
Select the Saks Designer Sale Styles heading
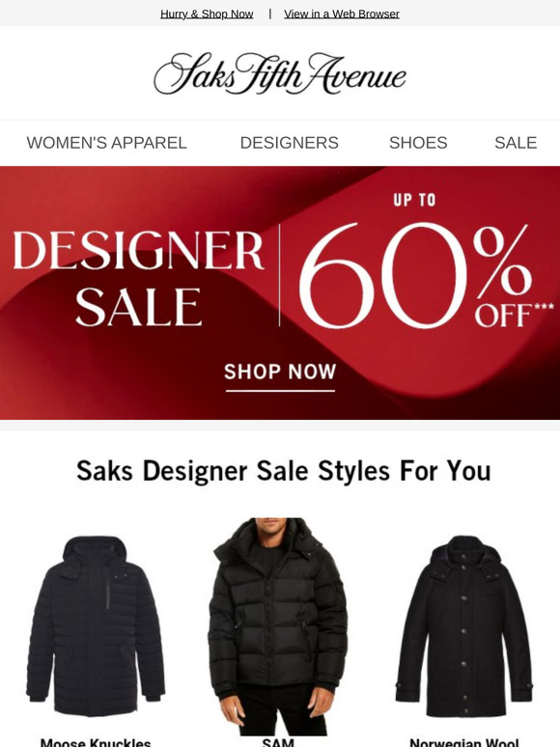(284, 471)
